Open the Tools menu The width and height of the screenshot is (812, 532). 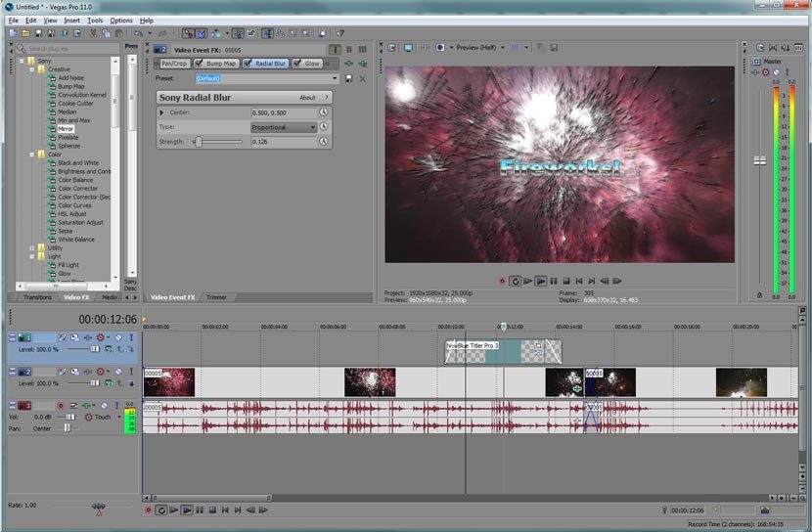[95, 21]
